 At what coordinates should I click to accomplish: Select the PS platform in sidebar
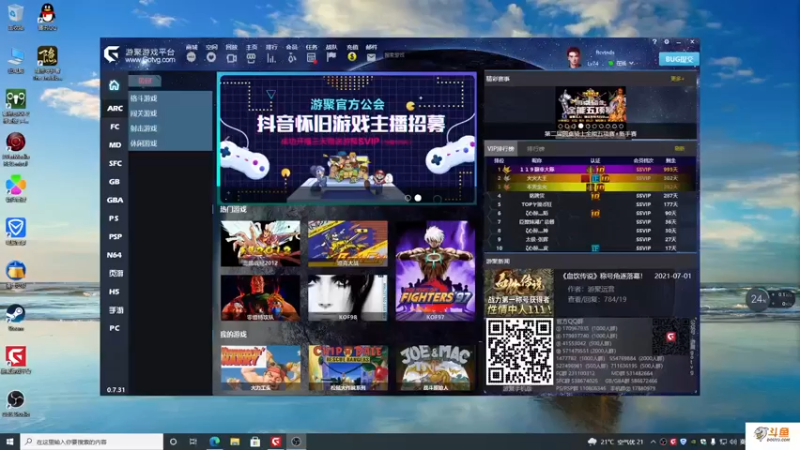114,218
